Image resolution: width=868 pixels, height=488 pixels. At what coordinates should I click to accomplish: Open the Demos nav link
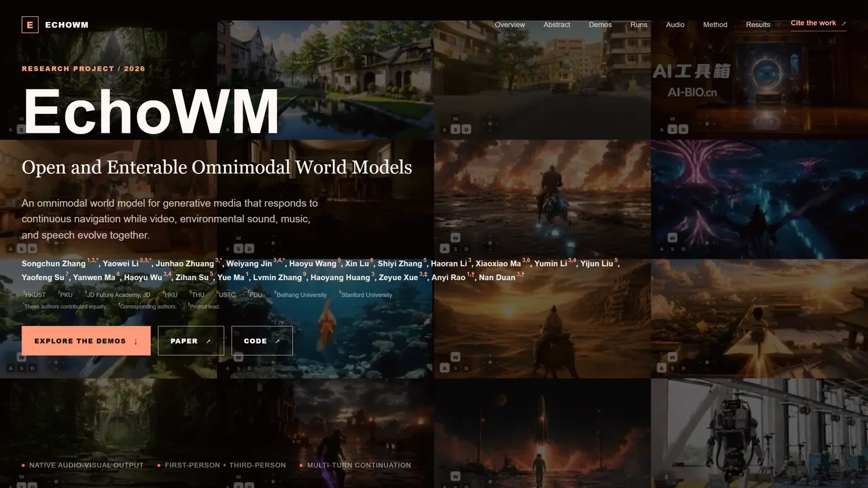pyautogui.click(x=600, y=25)
